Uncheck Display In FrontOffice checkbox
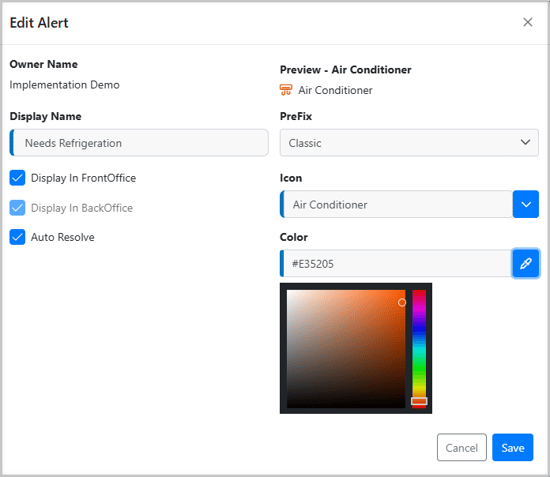This screenshot has width=550, height=477. [x=17, y=178]
